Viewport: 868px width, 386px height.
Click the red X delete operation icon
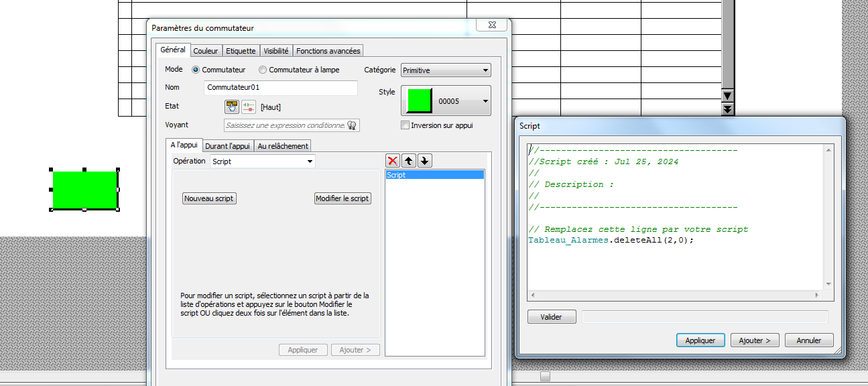coord(393,161)
